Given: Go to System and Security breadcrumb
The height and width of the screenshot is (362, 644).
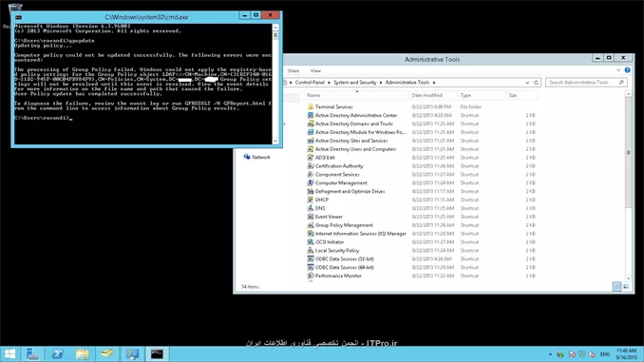Looking at the screenshot, I should (355, 83).
